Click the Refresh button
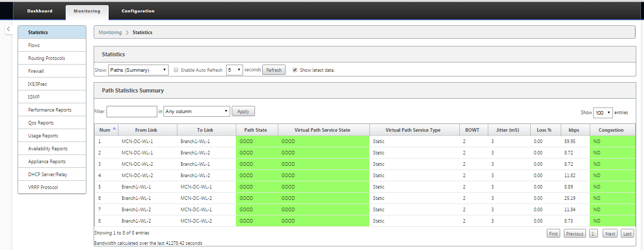Screen dimensions: 644x250 pyautogui.click(x=274, y=70)
